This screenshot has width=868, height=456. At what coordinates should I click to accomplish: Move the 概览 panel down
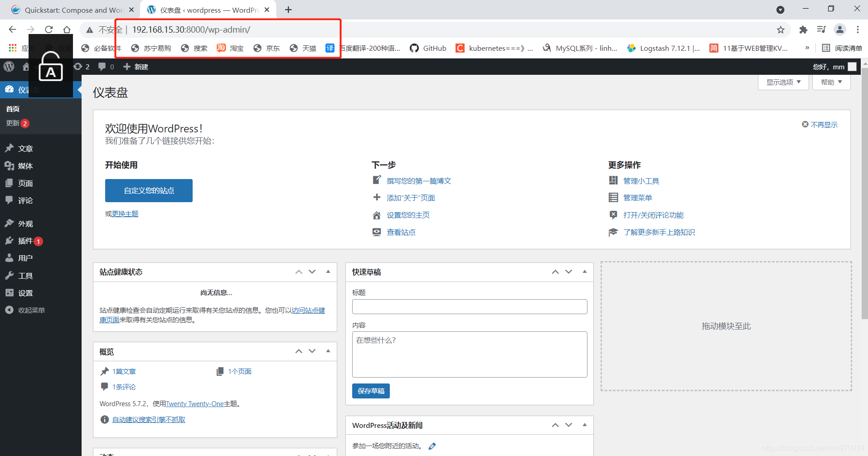click(312, 351)
